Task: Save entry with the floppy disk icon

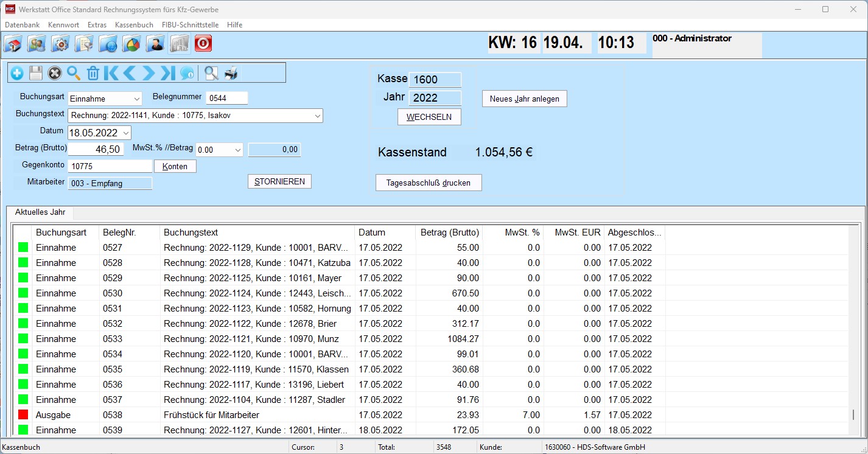Action: [36, 74]
